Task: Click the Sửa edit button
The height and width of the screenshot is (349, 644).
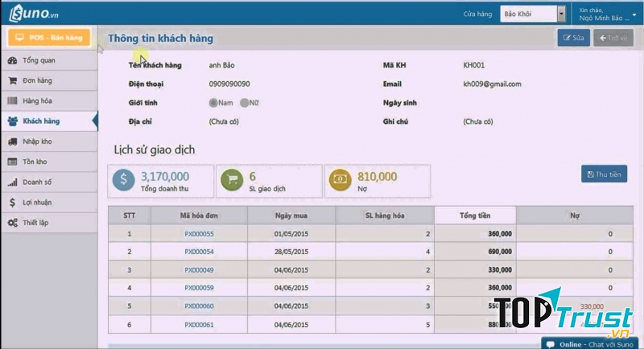Action: (x=572, y=38)
